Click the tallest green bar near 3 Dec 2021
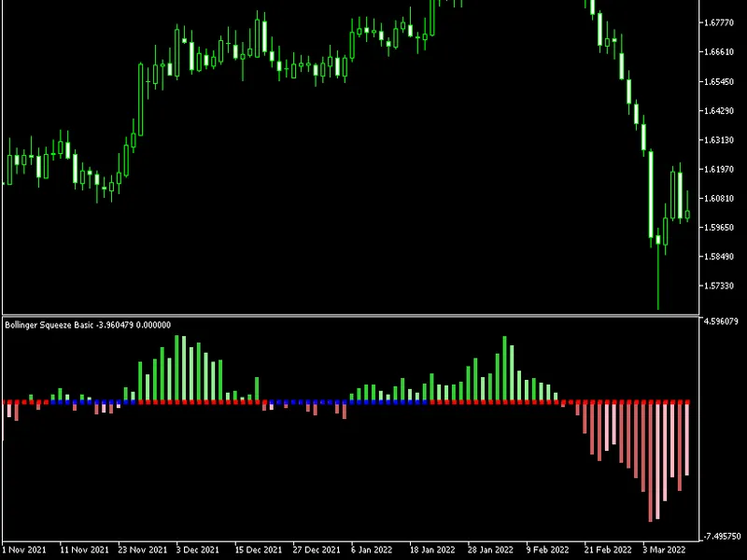This screenshot has height=560, width=747. [176, 368]
